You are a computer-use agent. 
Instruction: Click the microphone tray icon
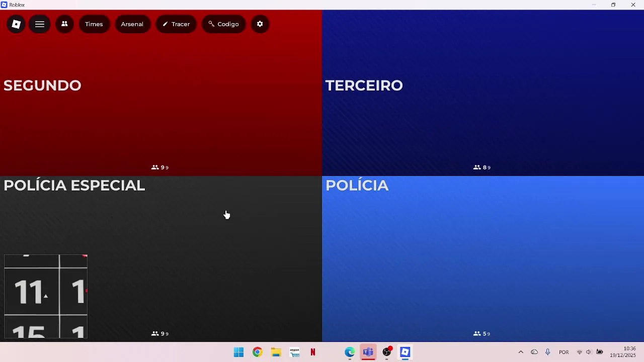tap(548, 352)
